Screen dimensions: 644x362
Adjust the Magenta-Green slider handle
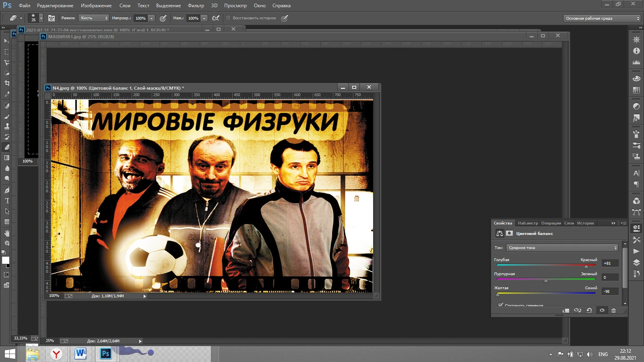[x=546, y=280]
